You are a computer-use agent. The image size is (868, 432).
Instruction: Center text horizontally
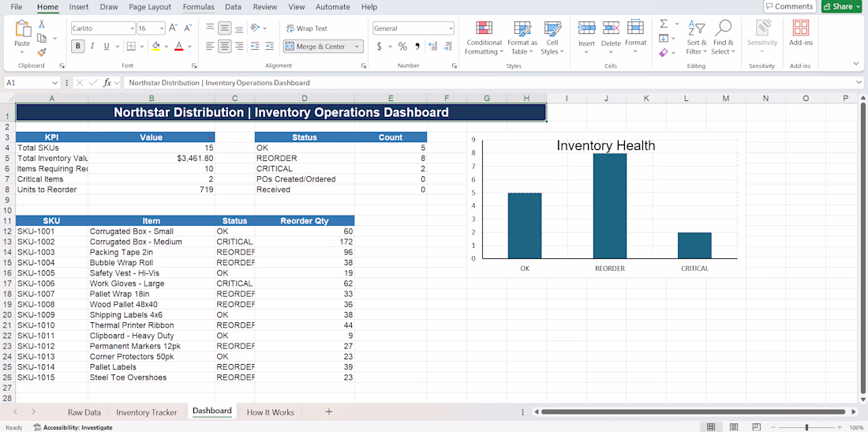click(224, 46)
